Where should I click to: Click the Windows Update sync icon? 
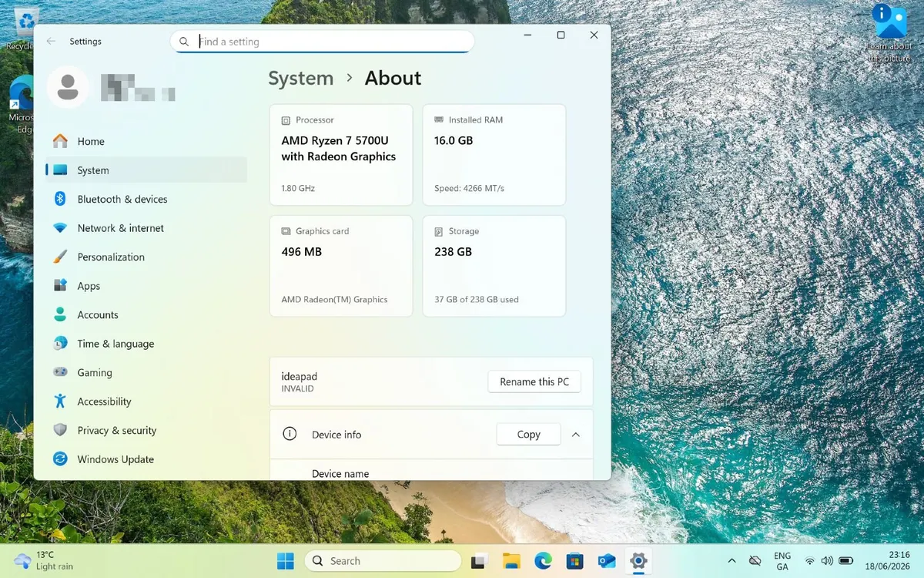[x=60, y=459]
